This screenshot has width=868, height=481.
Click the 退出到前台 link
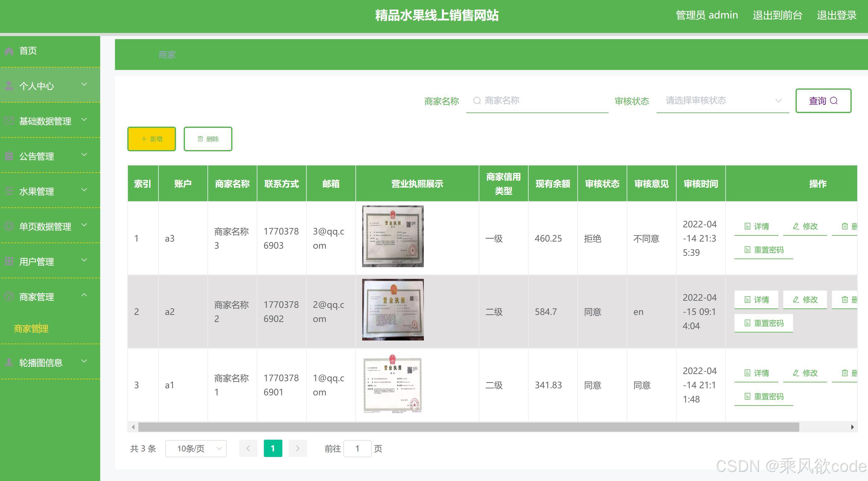pos(777,15)
